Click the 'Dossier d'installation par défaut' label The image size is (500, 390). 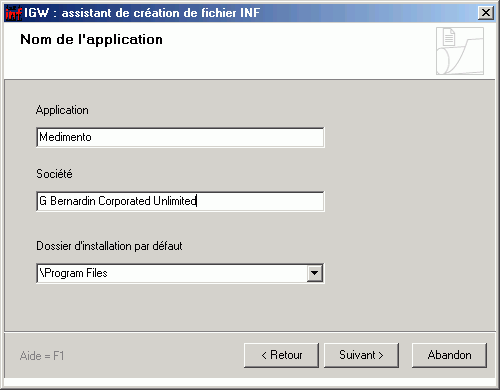(x=109, y=246)
